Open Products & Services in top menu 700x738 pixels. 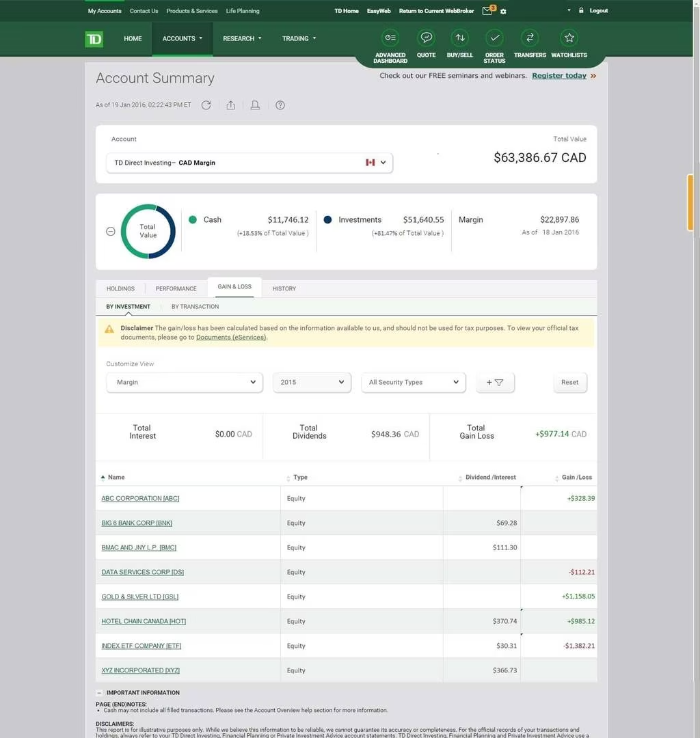click(x=192, y=11)
